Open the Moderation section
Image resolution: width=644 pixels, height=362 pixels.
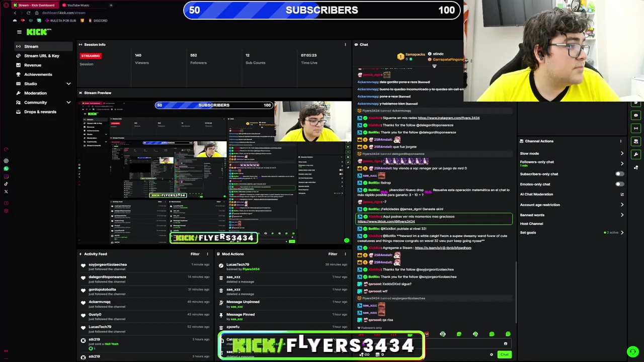[x=44, y=93]
